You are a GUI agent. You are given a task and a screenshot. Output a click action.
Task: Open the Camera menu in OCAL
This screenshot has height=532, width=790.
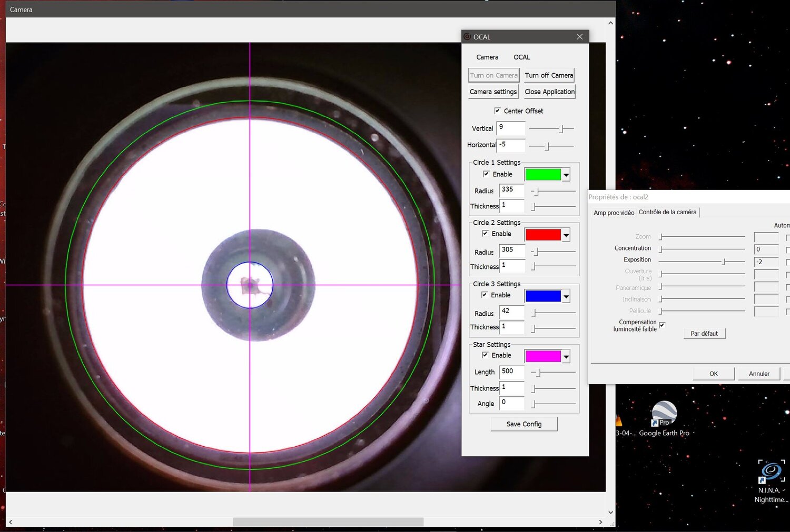click(x=487, y=57)
